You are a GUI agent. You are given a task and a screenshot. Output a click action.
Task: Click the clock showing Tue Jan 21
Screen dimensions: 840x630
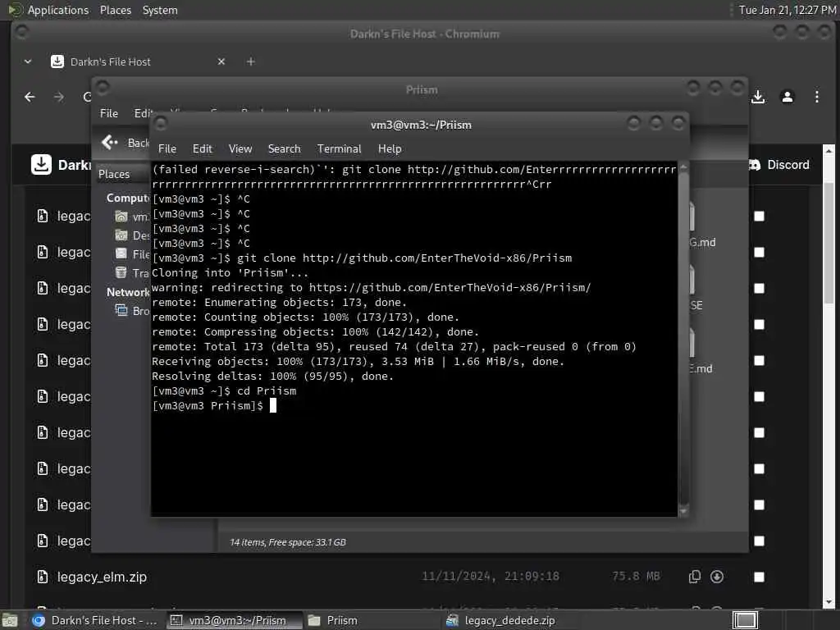click(x=787, y=10)
